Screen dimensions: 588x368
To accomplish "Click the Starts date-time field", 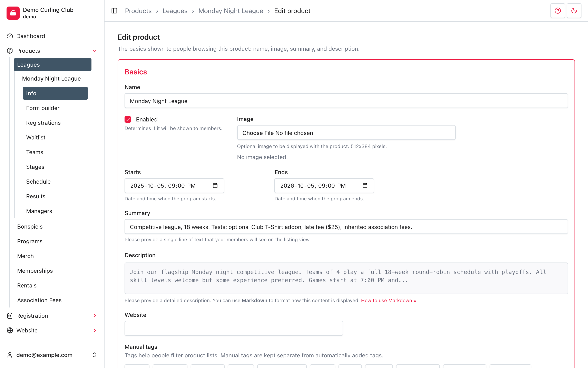I will coord(174,186).
